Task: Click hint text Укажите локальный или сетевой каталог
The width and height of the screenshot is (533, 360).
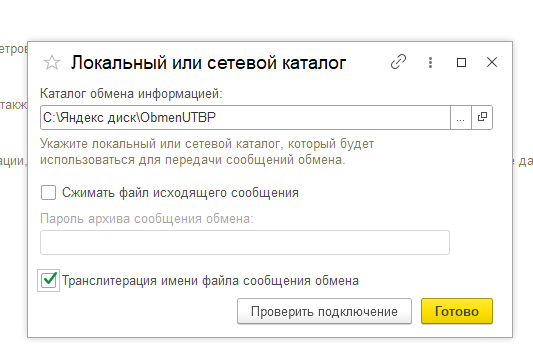Action: click(x=207, y=152)
